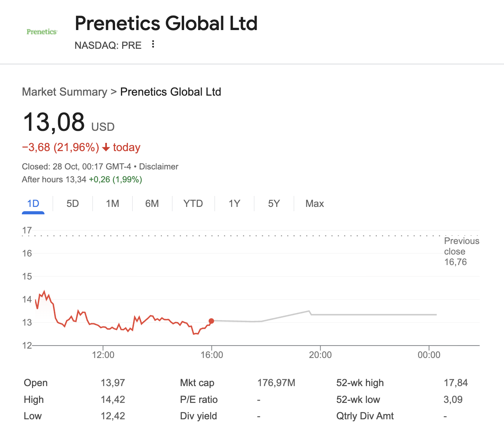Click the NASDAQ: PRE ticker label
Screen dimensions: 504x431
[x=108, y=45]
